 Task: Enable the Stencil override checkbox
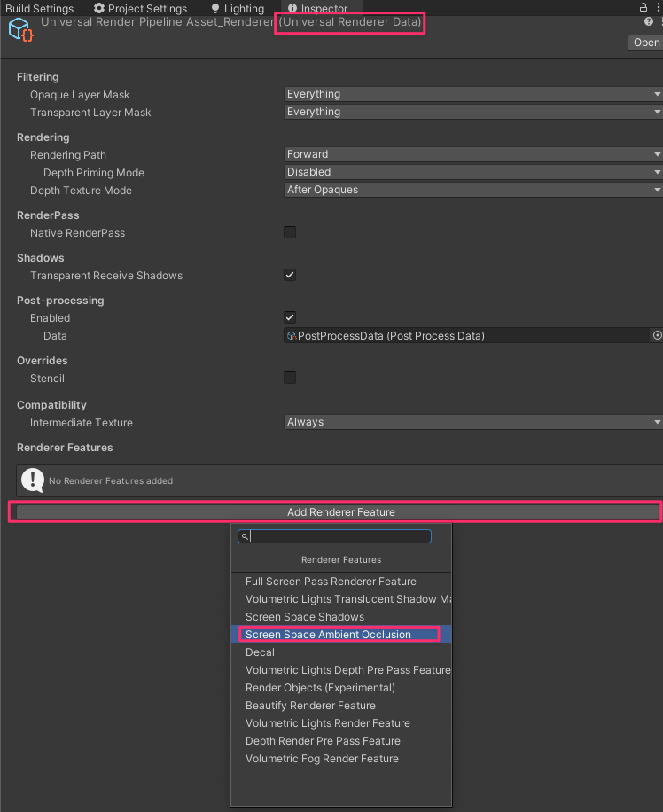pos(290,378)
